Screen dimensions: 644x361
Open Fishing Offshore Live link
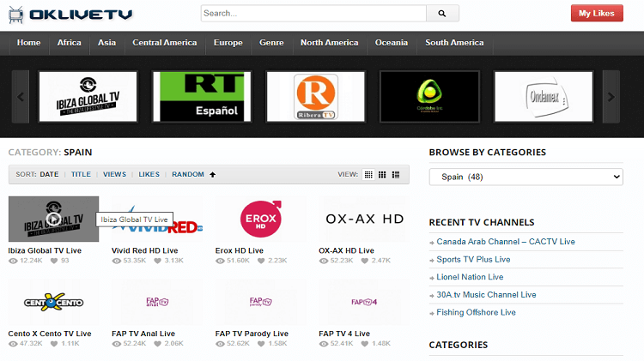(x=476, y=312)
